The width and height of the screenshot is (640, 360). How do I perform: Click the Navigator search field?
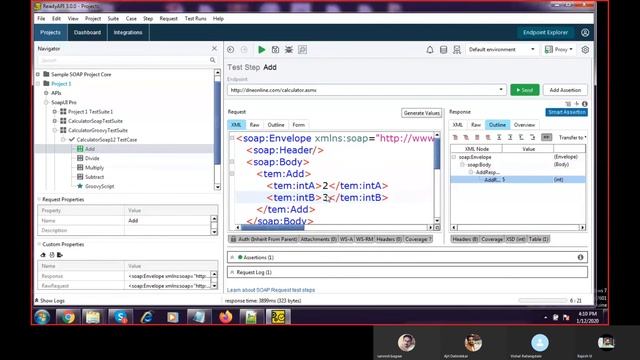(124, 60)
